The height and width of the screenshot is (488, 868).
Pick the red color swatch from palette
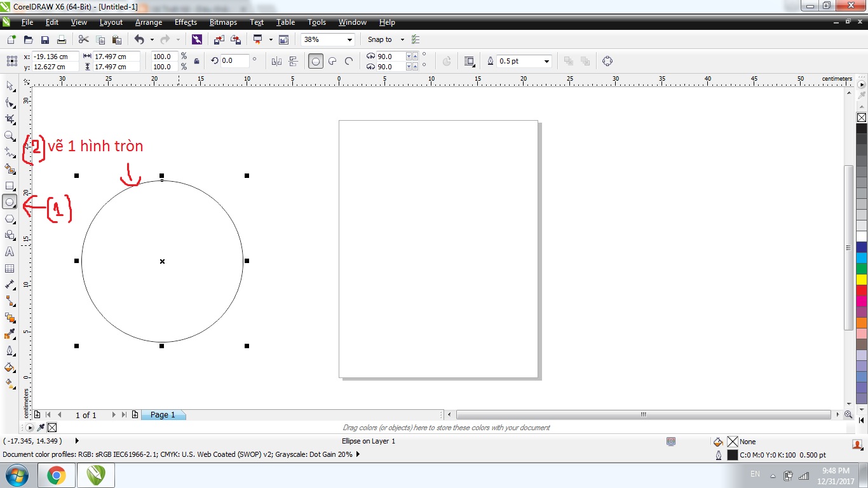(861, 290)
